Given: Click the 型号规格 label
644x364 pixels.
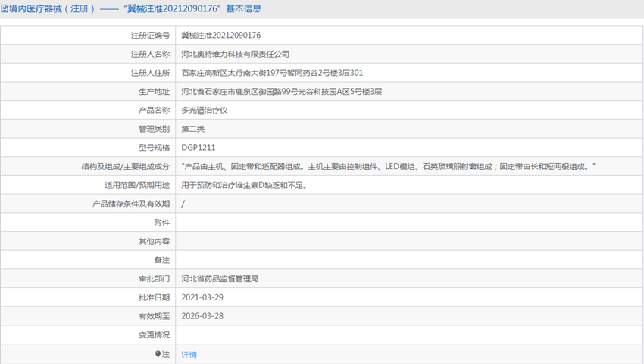Looking at the screenshot, I should pos(154,148).
